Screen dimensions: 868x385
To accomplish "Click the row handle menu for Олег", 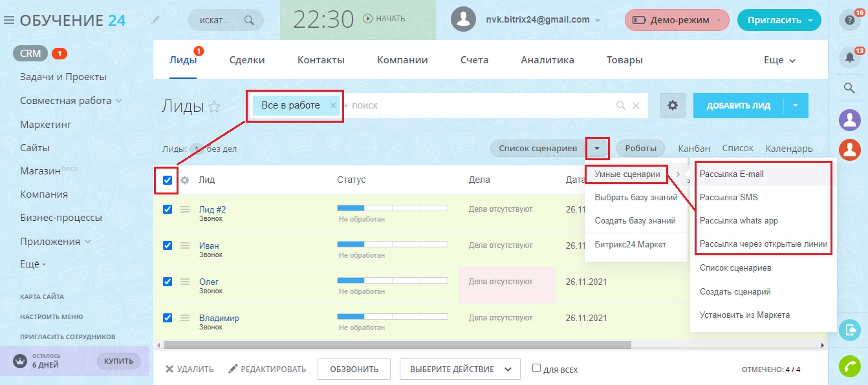I will 185,282.
